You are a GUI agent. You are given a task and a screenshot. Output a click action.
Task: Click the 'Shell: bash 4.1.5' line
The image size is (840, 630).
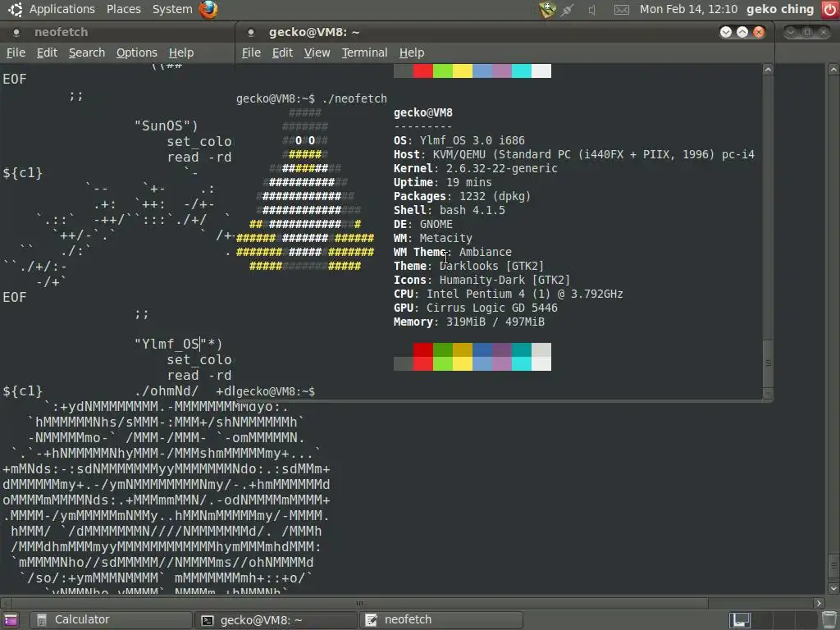pyautogui.click(x=449, y=210)
